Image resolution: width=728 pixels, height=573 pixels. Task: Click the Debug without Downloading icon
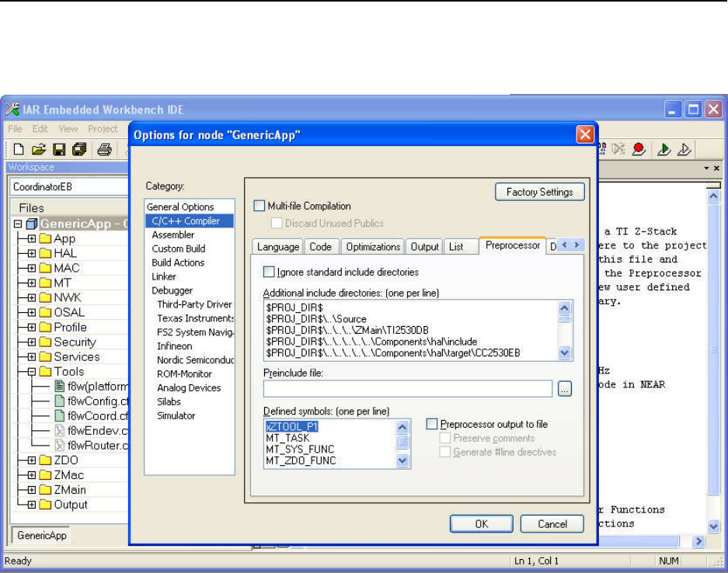[x=684, y=149]
